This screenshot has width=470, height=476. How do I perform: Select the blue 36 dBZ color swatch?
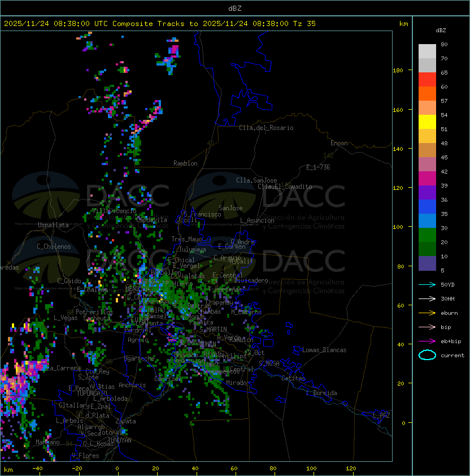click(x=427, y=207)
